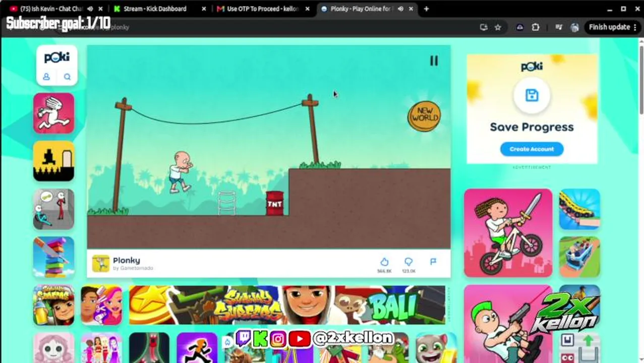644x363 pixels.
Task: Open the stickman pulley game thumbnail
Action: (x=54, y=209)
